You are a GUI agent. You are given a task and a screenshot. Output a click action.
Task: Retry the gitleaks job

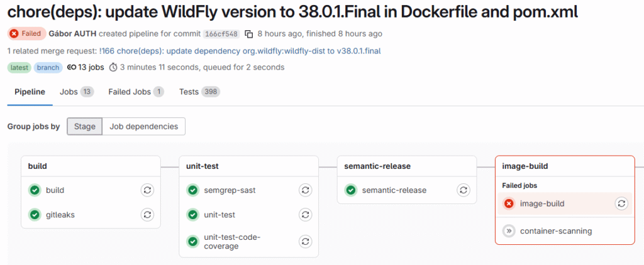(147, 215)
